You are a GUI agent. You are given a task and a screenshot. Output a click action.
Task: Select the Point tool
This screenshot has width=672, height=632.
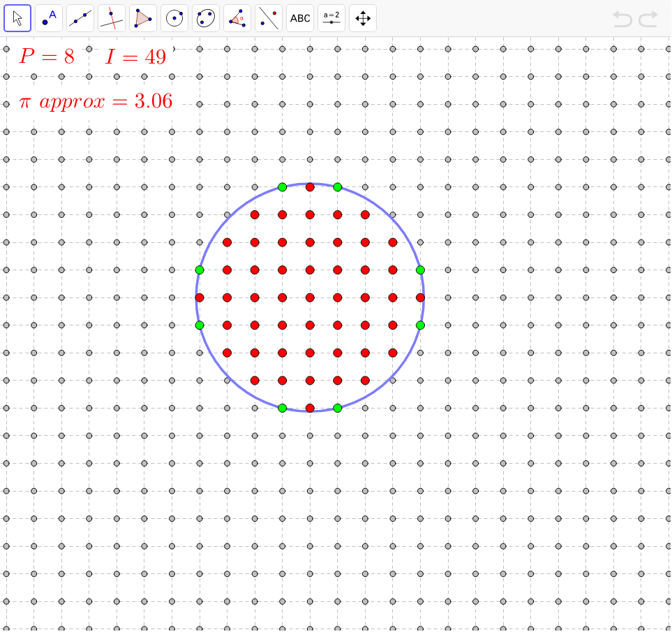48,17
